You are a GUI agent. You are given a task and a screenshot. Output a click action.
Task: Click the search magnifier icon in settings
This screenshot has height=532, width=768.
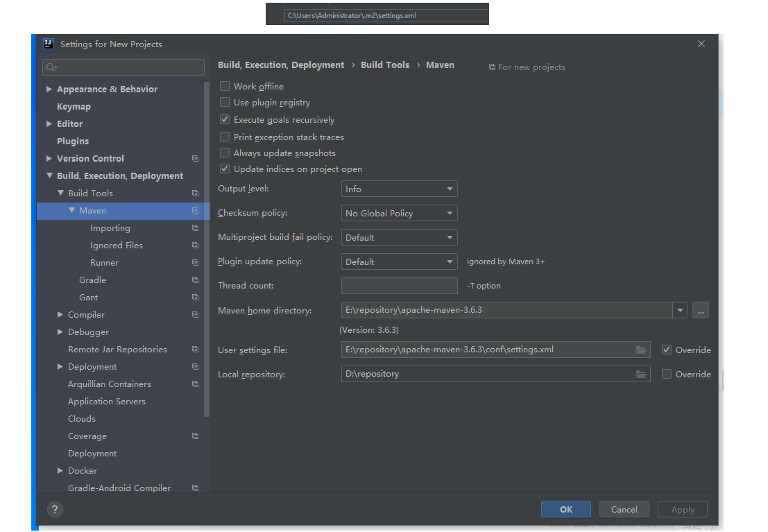point(51,67)
